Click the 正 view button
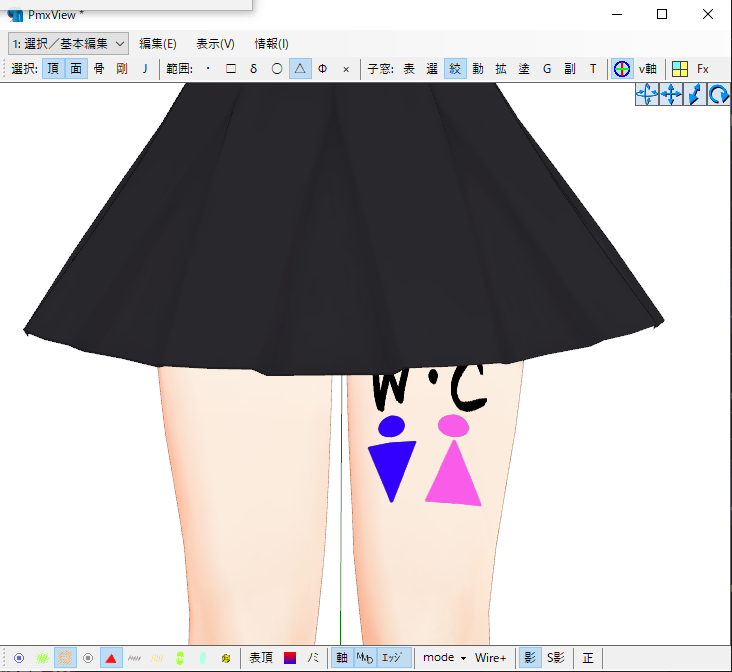 (x=588, y=658)
